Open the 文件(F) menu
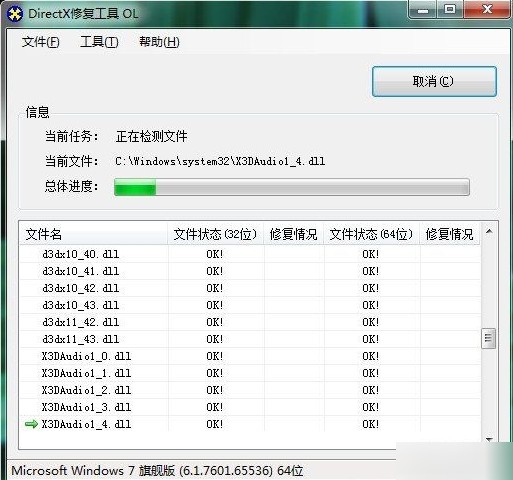 pos(41,42)
